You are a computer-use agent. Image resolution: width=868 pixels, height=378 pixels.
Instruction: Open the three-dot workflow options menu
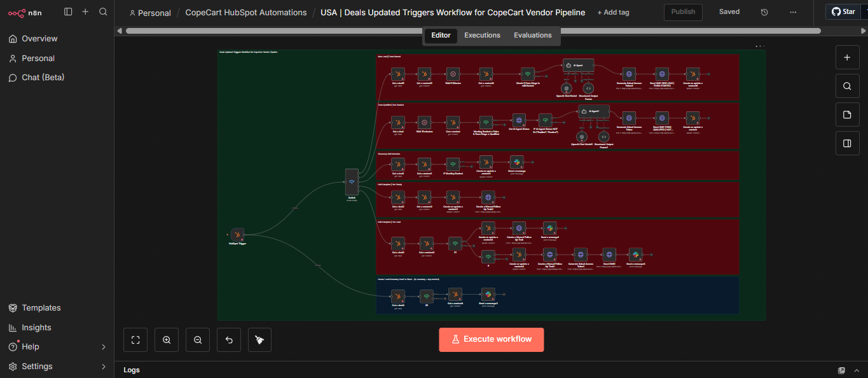tap(792, 12)
